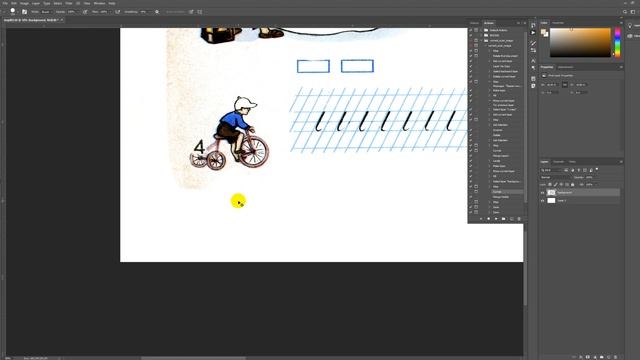This screenshot has width=640, height=360.
Task: Open collapsed Brush Settings panel icon
Action: 533,43
